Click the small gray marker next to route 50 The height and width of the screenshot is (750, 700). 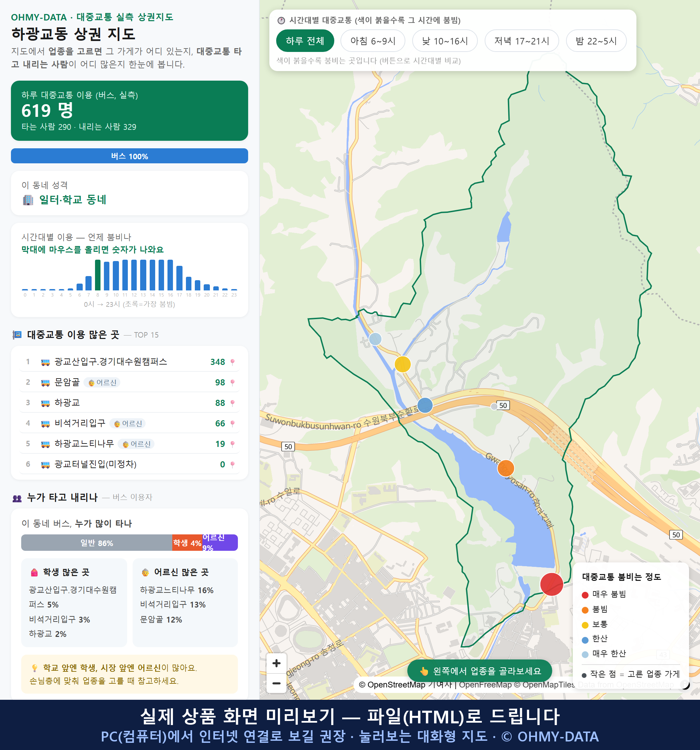[494, 406]
